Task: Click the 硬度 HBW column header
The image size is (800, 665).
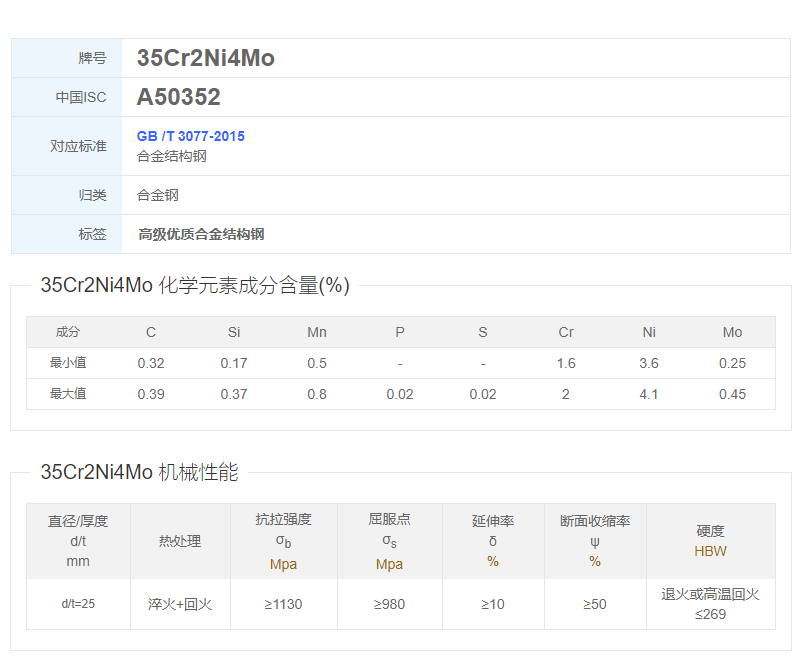Action: click(x=710, y=541)
